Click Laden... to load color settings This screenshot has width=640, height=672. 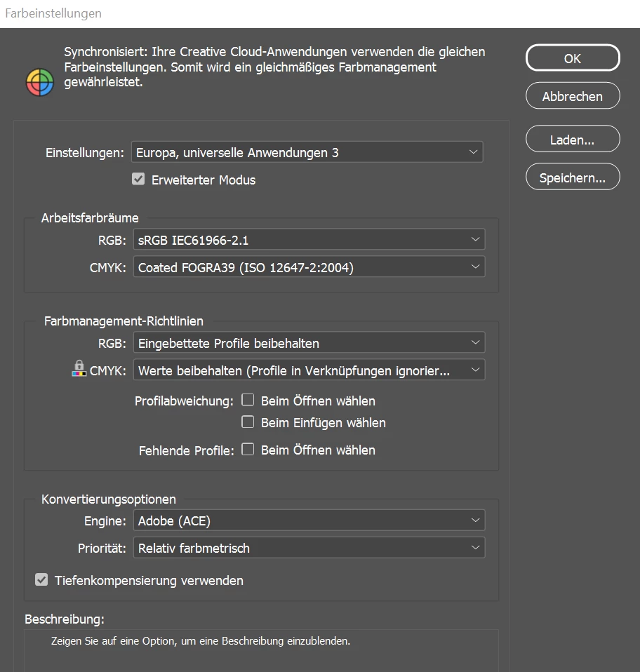tap(573, 140)
